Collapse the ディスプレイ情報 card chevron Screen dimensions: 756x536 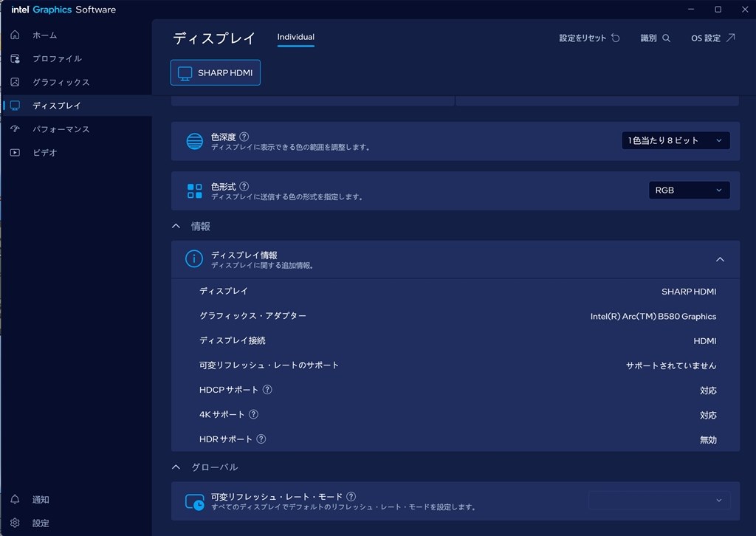pos(720,259)
